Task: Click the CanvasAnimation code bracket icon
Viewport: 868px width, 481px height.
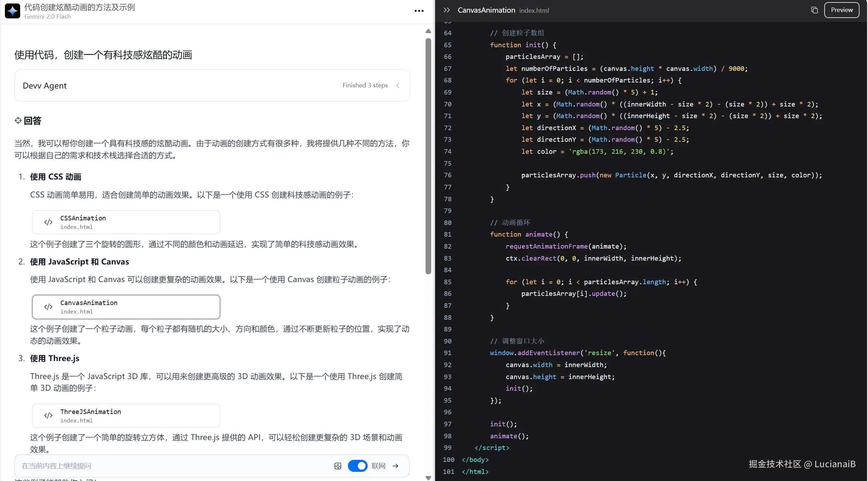Action: (48, 307)
